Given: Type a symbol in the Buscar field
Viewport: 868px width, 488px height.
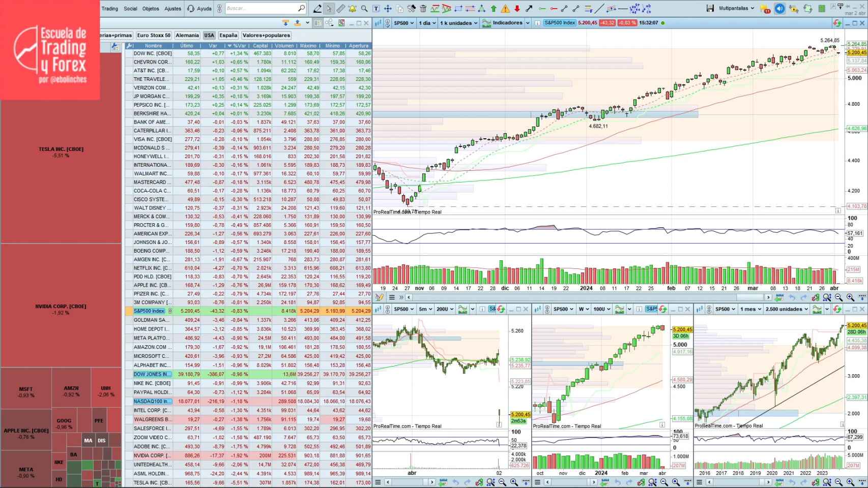Looking at the screenshot, I should pos(259,8).
